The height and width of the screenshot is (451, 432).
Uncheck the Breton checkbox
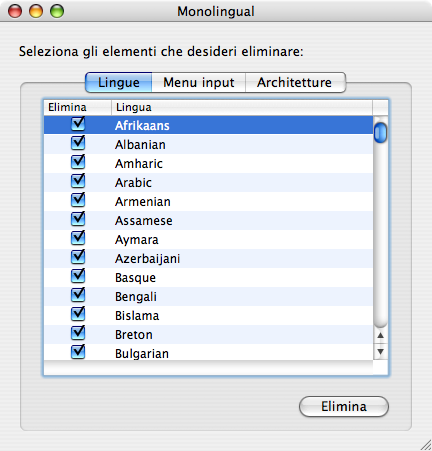[x=78, y=334]
